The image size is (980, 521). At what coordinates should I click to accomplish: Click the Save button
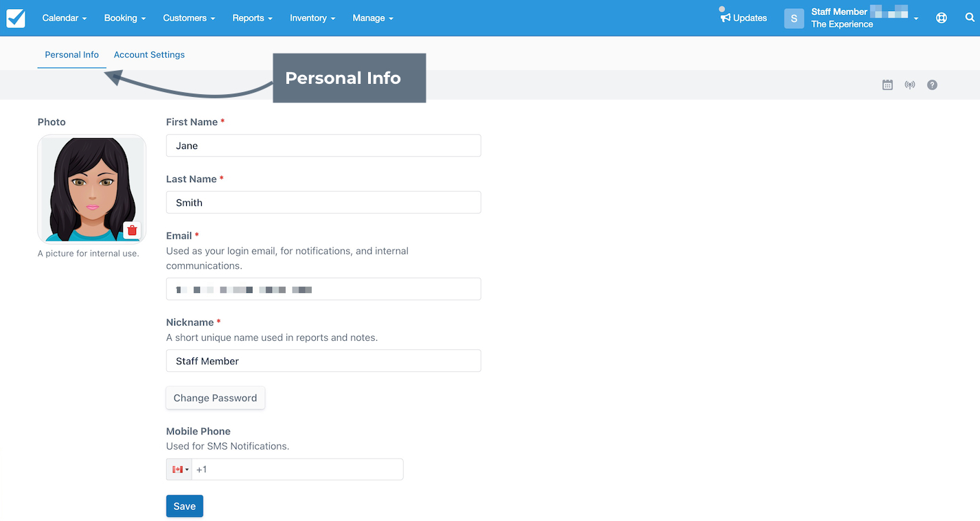tap(185, 506)
